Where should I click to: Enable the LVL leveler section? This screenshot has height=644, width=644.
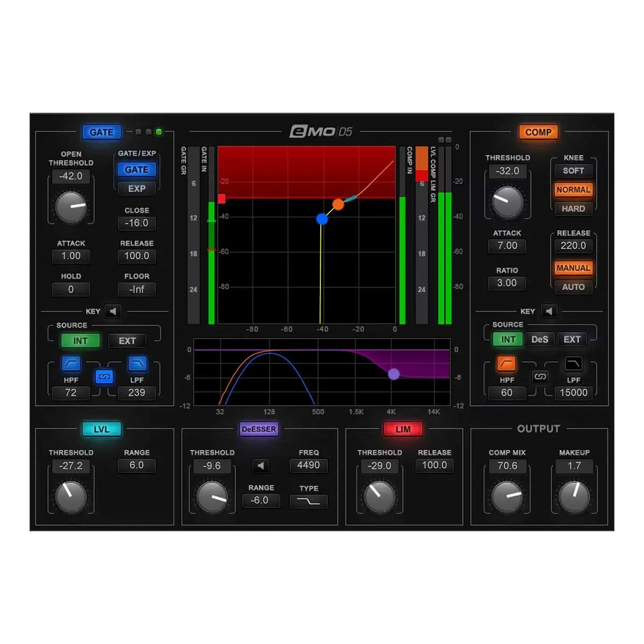[x=101, y=429]
